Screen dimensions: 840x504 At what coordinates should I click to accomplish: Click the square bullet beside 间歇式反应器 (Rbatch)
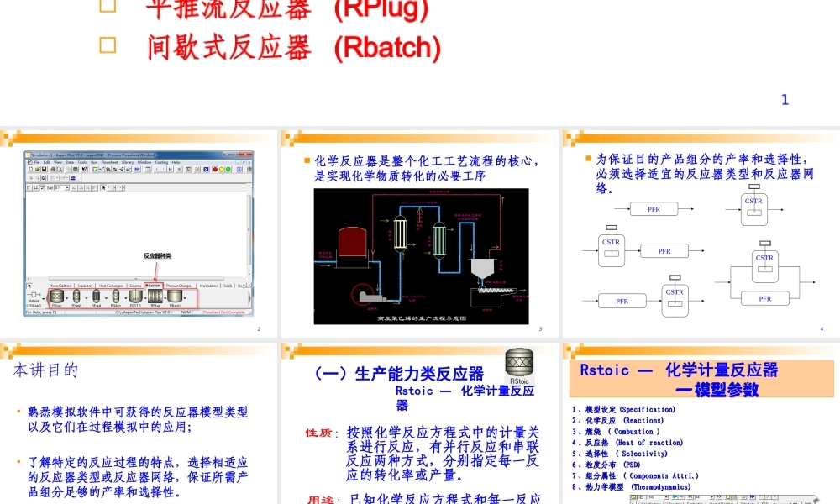(x=108, y=45)
